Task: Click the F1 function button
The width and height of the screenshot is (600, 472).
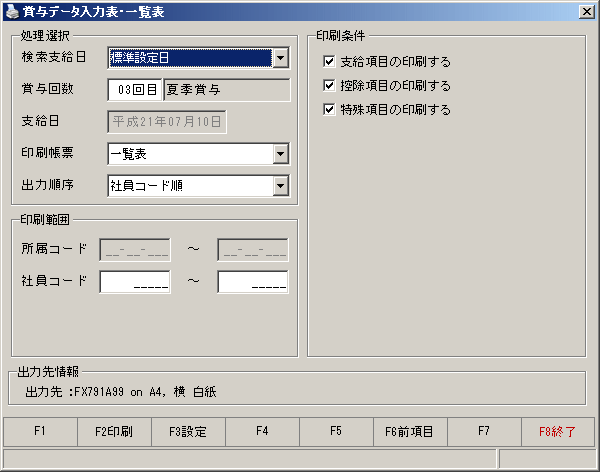Action: [40, 432]
